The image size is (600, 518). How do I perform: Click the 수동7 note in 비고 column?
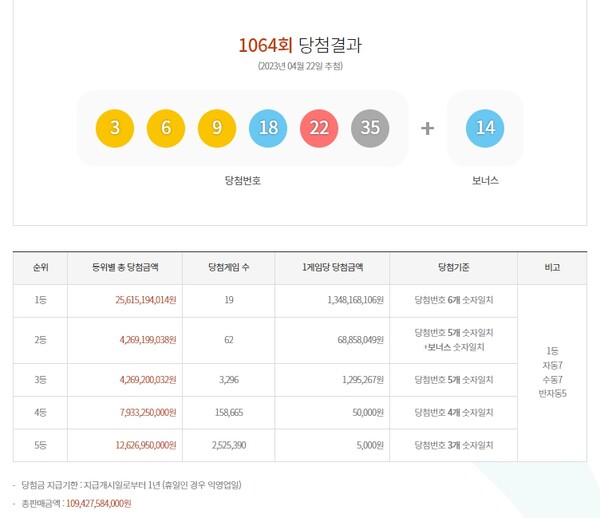pyautogui.click(x=552, y=380)
